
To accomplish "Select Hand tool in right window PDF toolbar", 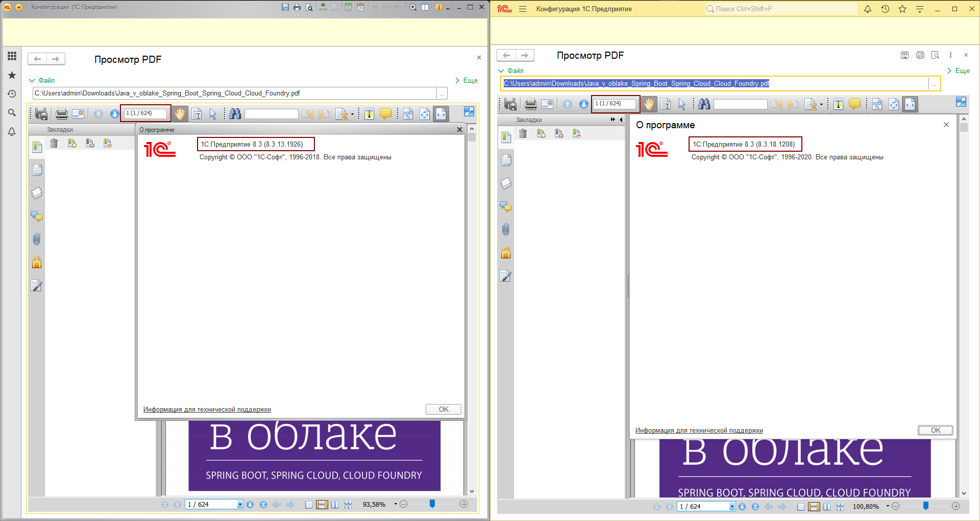I will point(649,104).
